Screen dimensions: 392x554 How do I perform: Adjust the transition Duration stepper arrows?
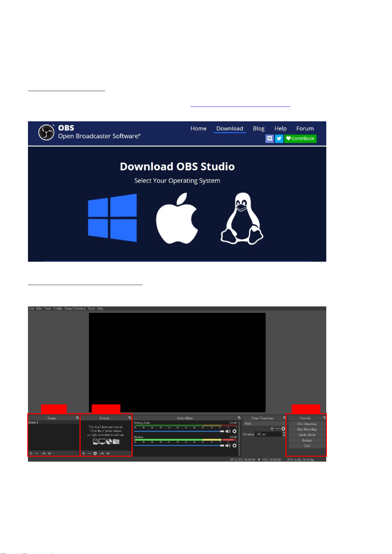(x=284, y=434)
